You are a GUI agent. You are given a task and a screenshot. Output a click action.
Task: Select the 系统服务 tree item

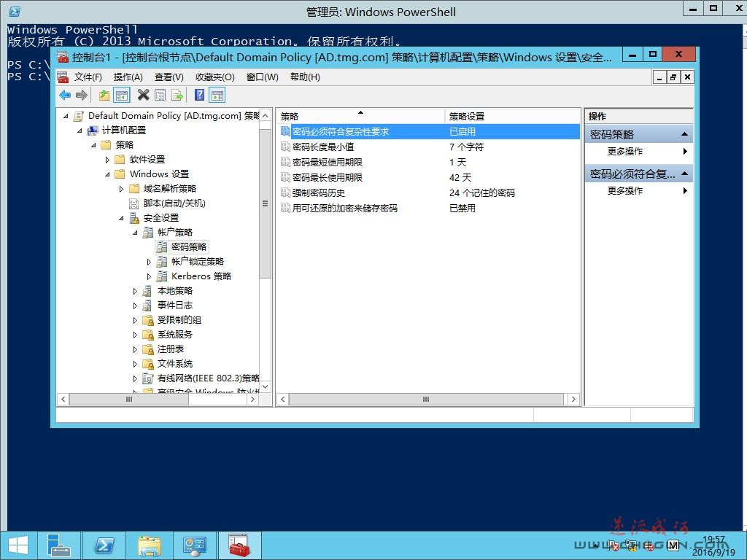[x=175, y=335]
